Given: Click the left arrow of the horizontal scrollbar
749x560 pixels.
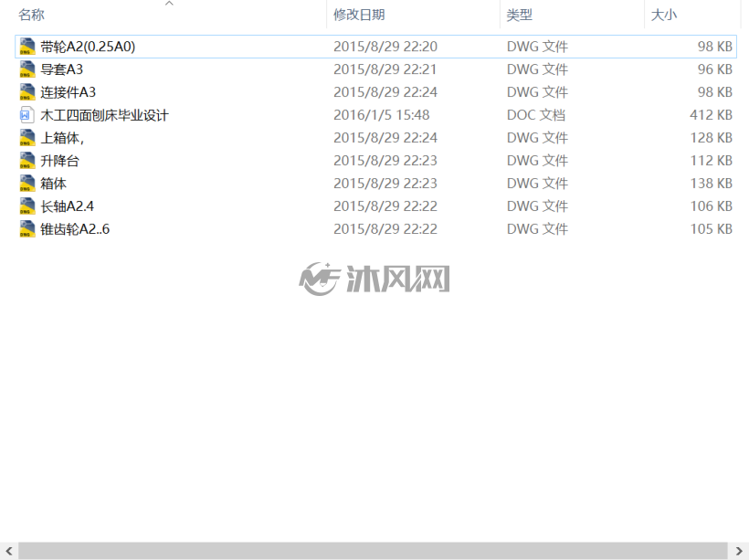Looking at the screenshot, I should (8, 551).
